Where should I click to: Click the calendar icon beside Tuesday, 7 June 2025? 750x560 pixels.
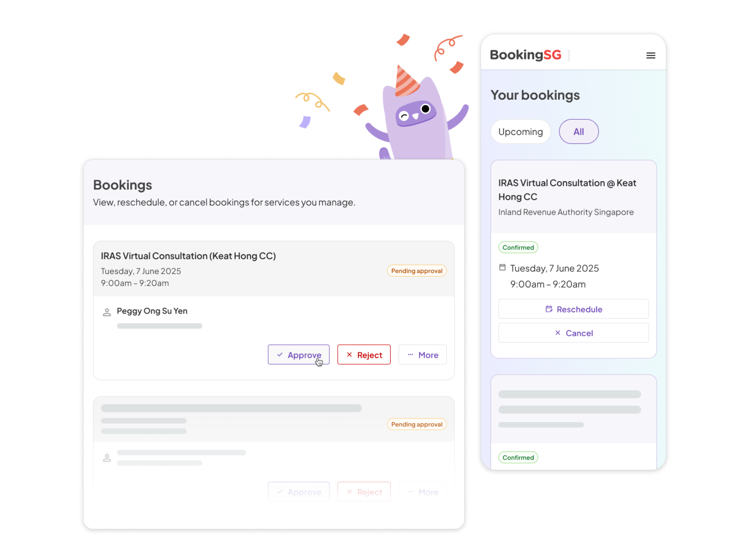coord(503,268)
